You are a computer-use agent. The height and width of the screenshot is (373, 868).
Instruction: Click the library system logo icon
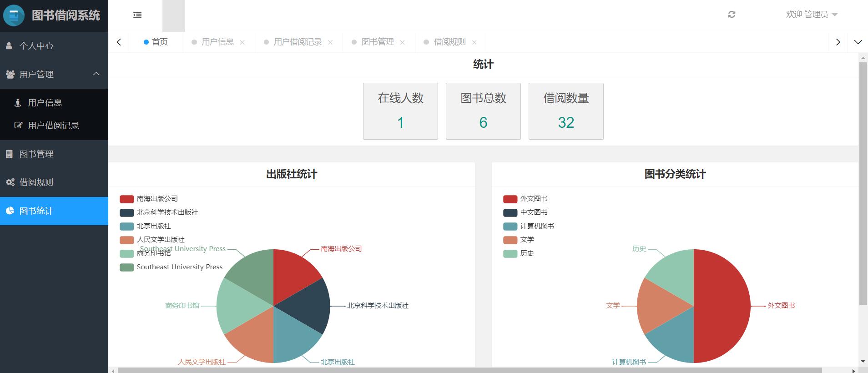(x=14, y=15)
